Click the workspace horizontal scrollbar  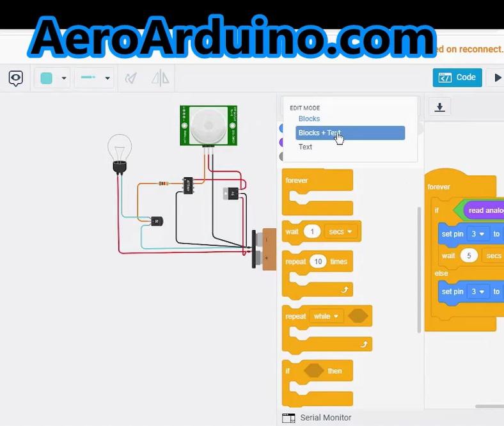(x=489, y=406)
